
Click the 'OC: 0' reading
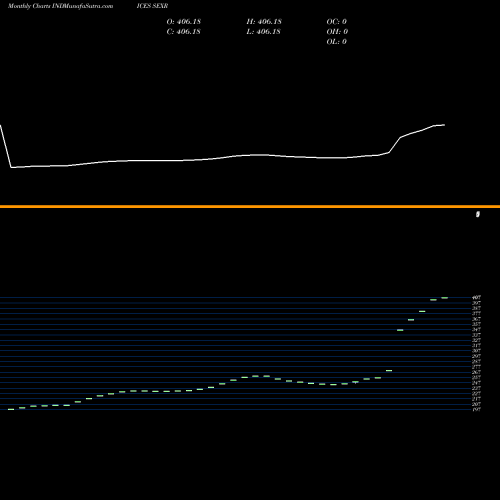(337, 22)
